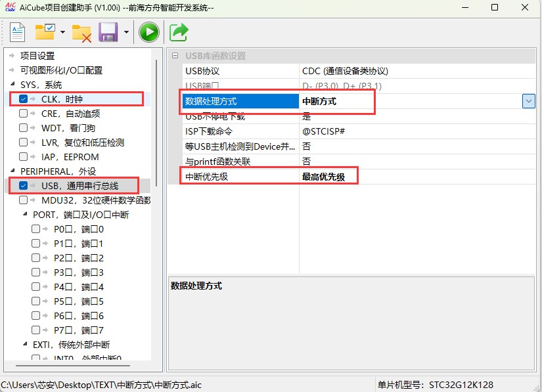Maximize the AiCube window
The height and width of the screenshot is (392, 542).
495,7
